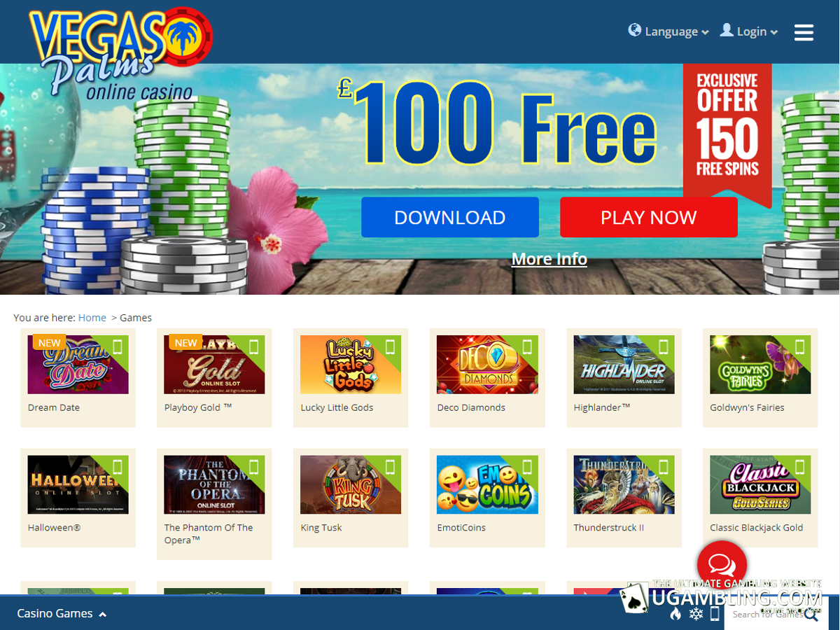Go to Home breadcrumb link
Image resolution: width=840 pixels, height=630 pixels.
[92, 318]
